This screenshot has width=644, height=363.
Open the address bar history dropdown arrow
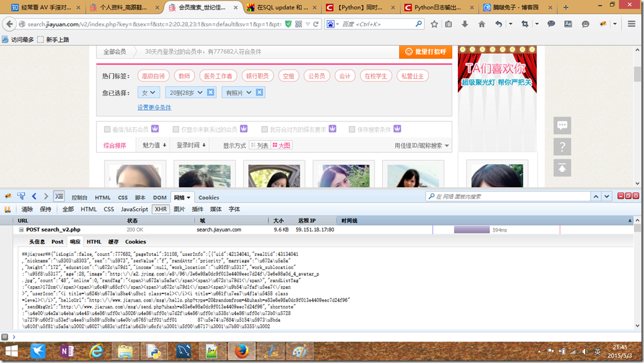(x=308, y=24)
